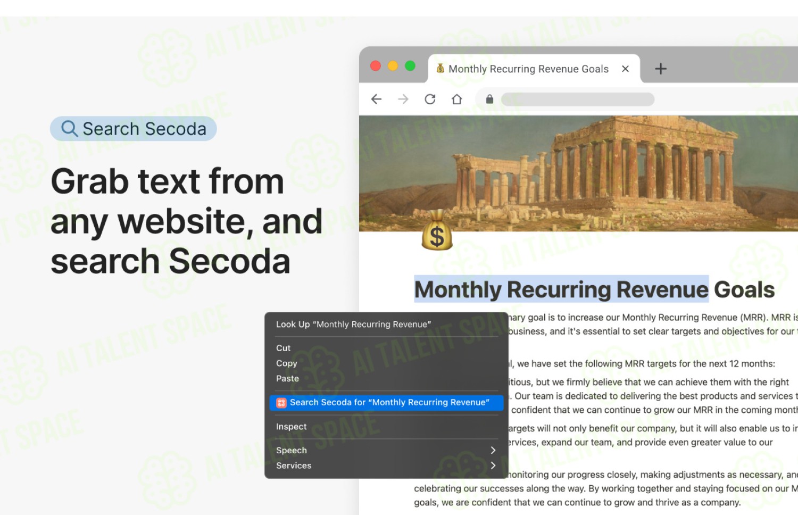
Task: Select the Monthly Recurring Revenue Goals tab
Action: (534, 69)
